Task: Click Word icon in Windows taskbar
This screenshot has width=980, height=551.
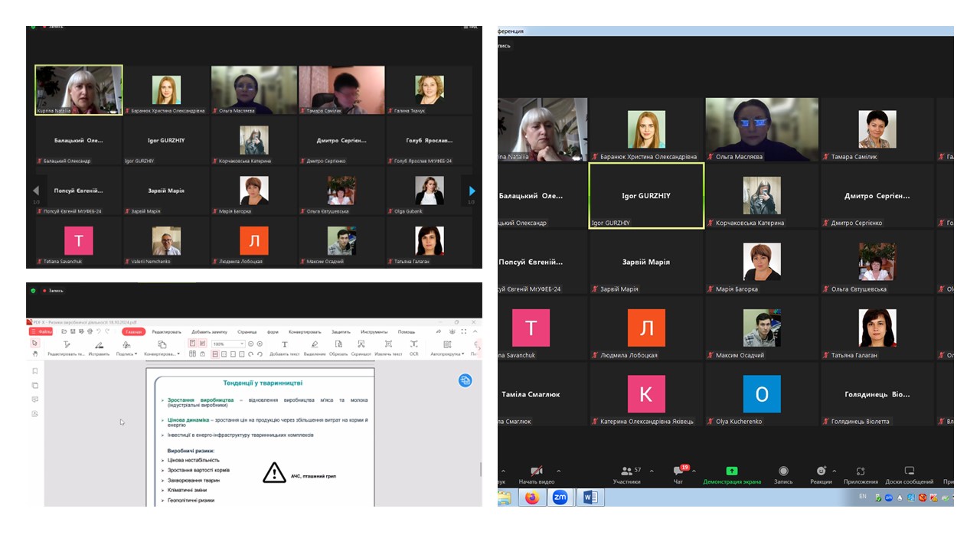Action: tap(590, 497)
